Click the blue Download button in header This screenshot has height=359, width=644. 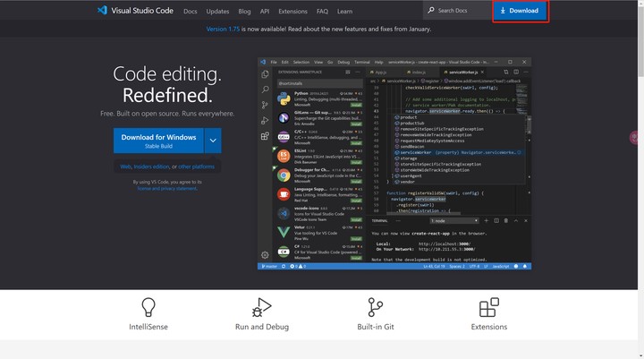point(520,11)
